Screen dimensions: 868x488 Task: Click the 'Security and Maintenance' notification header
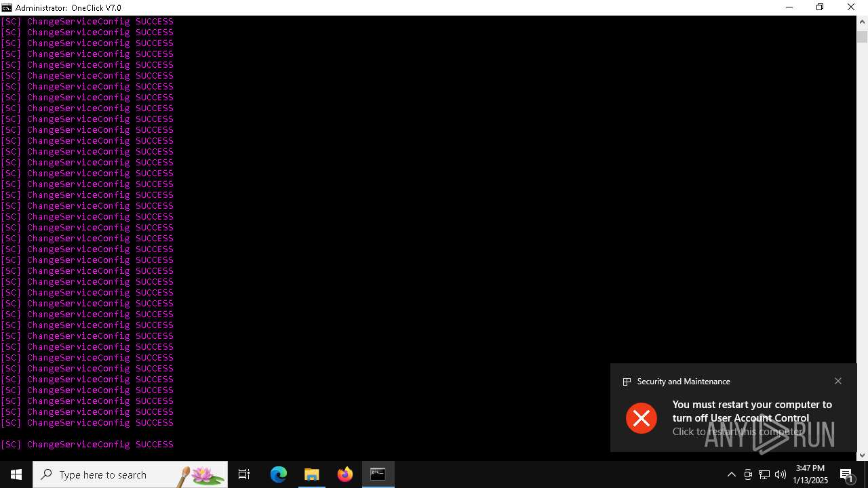click(x=684, y=382)
